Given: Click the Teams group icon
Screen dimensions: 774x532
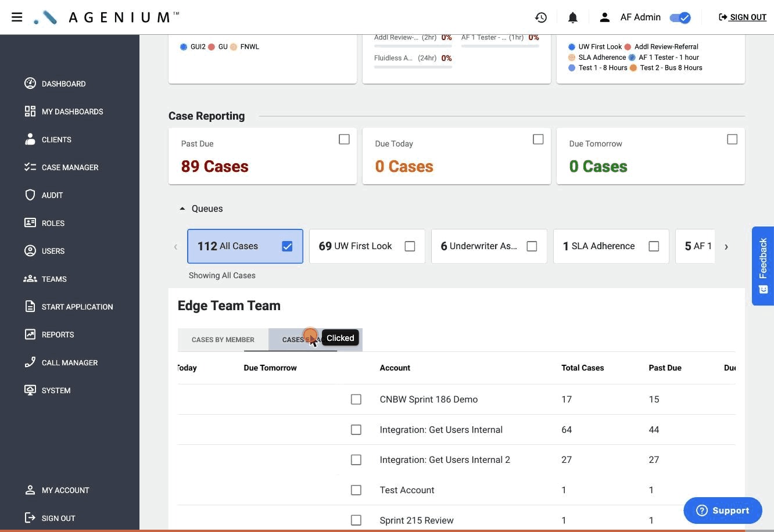Looking at the screenshot, I should coord(30,279).
